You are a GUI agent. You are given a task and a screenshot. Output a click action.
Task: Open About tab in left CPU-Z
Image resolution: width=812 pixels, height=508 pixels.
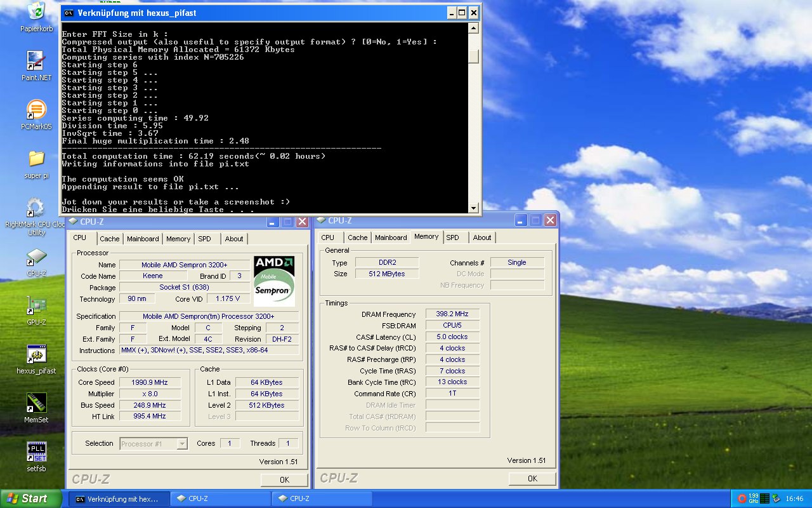[234, 239]
